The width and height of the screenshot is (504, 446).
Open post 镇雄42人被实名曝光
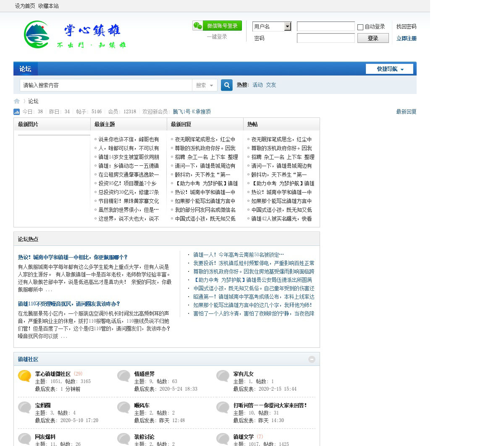[281, 219]
